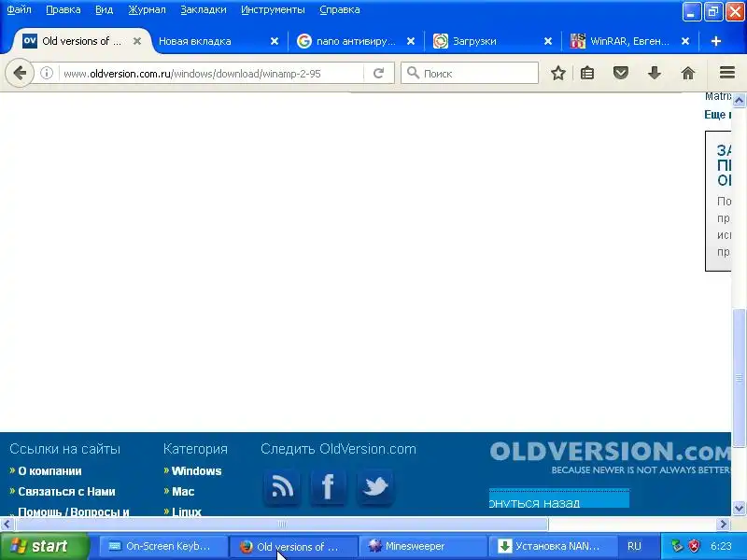Click the horizontal scrollbar thumb
The width and height of the screenshot is (747, 560).
282,525
